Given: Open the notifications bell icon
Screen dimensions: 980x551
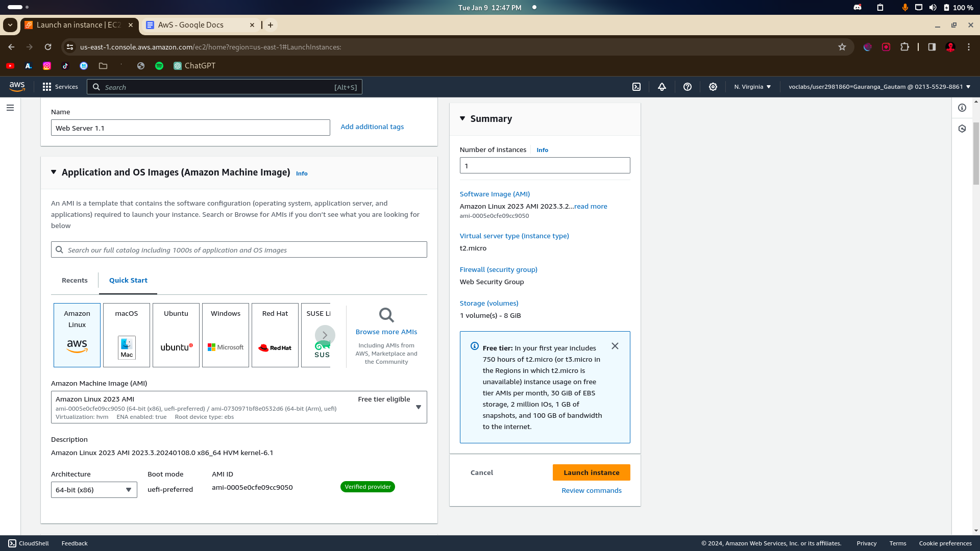Looking at the screenshot, I should [662, 87].
